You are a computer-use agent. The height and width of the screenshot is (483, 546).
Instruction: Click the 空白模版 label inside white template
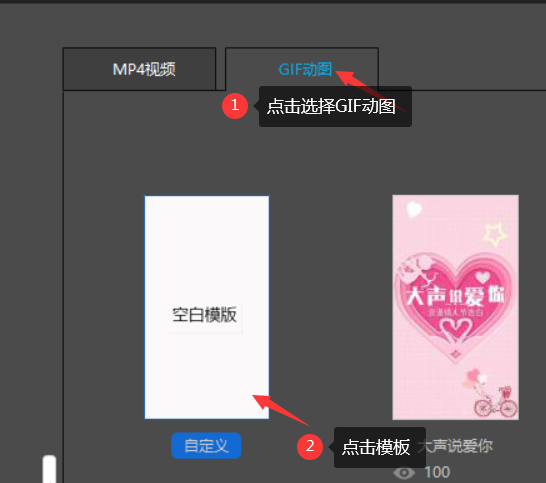click(x=204, y=315)
